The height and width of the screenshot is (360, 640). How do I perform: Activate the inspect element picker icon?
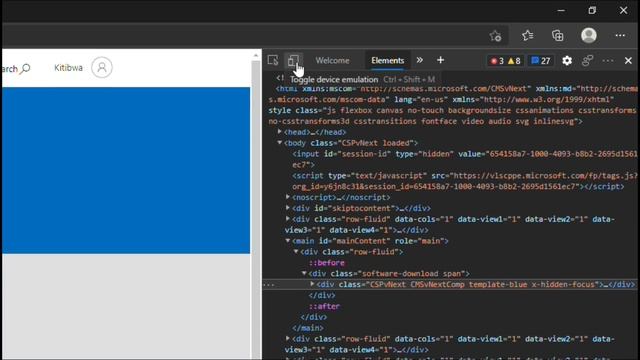point(273,60)
